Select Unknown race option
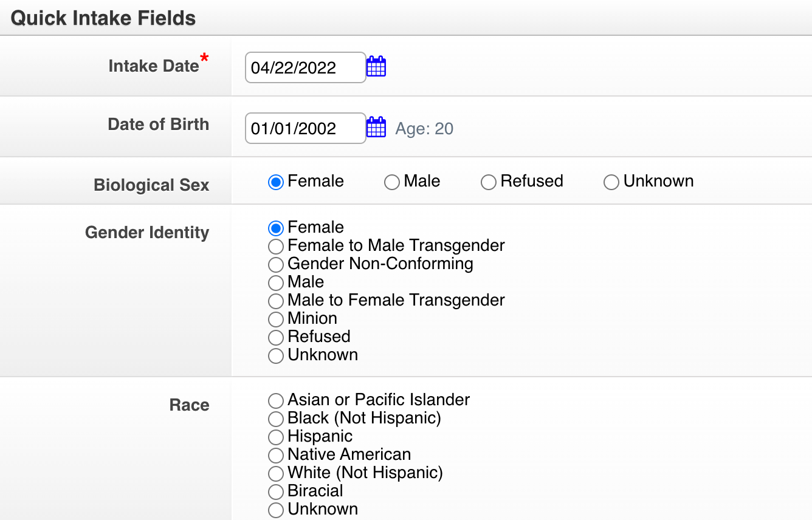 (x=276, y=510)
